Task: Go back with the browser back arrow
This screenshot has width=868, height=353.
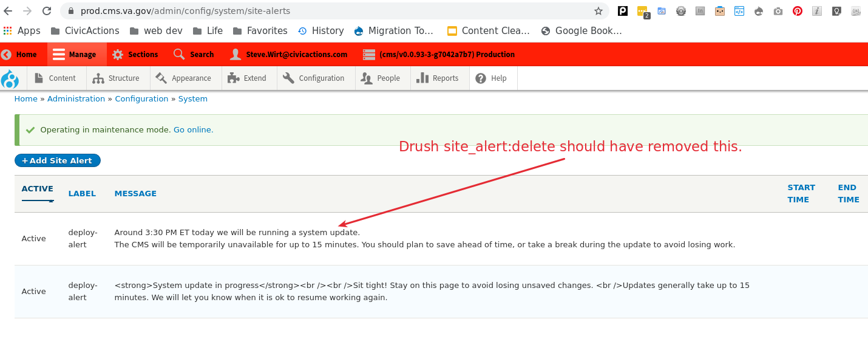Action: pyautogui.click(x=8, y=11)
